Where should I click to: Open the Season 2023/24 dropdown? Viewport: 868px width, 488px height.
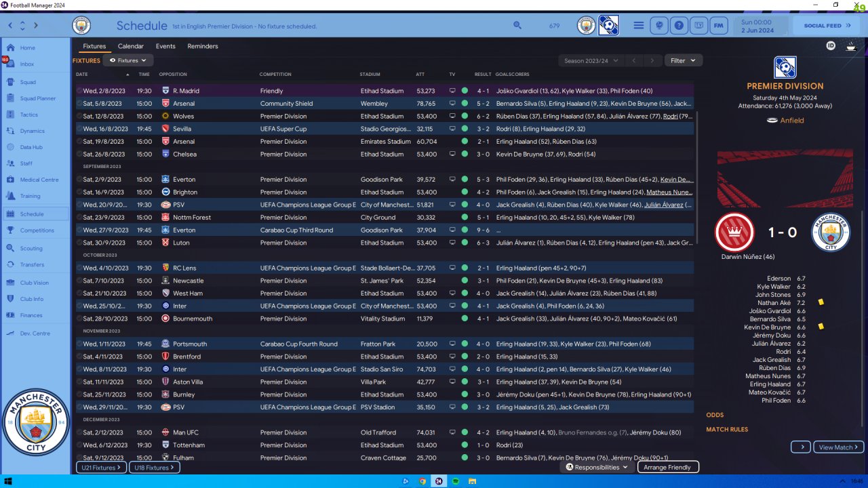591,60
